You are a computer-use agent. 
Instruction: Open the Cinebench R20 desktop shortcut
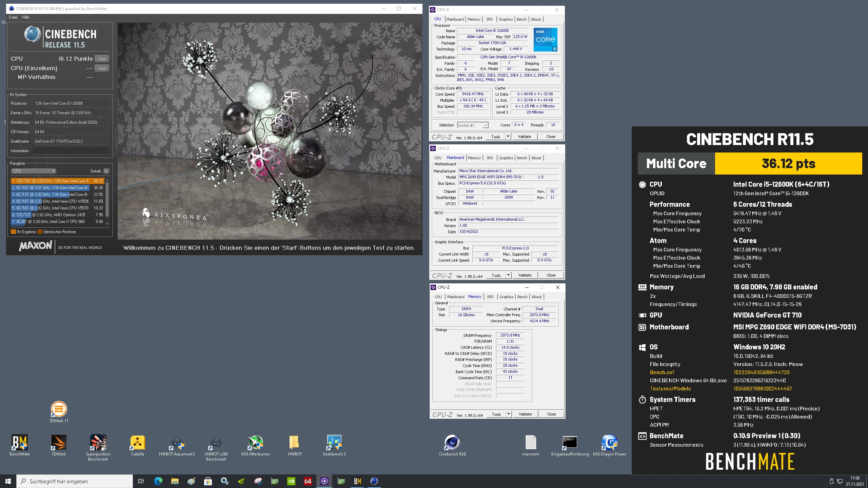452,445
